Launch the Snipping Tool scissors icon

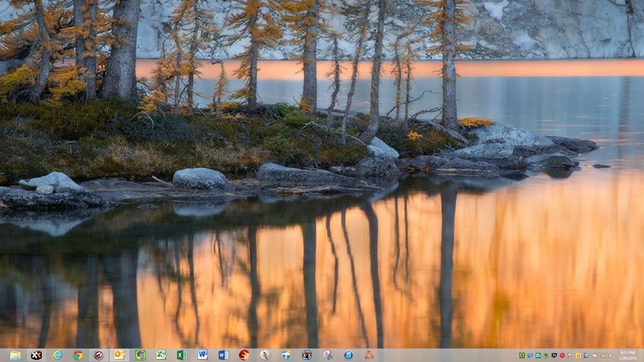328,355
